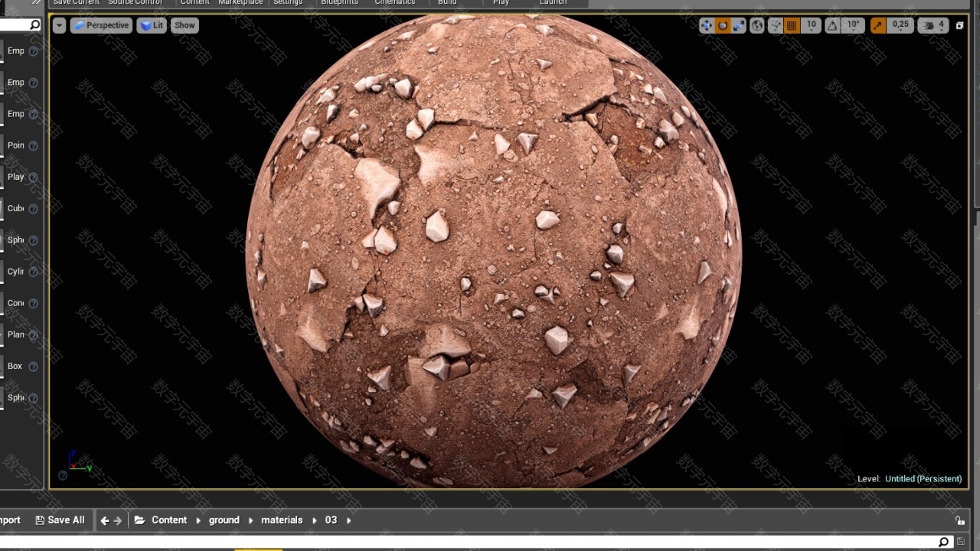
Task: Open the Perspective view mode menu
Action: click(101, 25)
